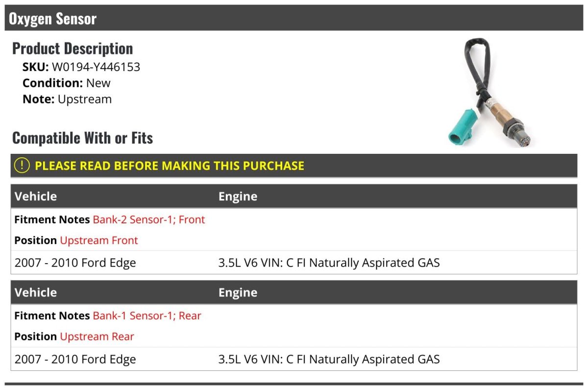Click the red "Upstream Front" position text
The image size is (588, 390).
[99, 241]
